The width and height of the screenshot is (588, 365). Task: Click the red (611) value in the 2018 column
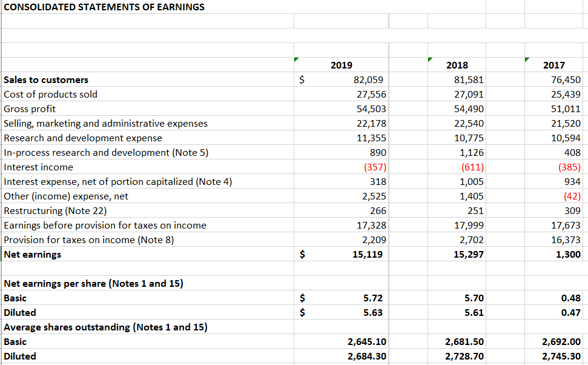point(472,167)
